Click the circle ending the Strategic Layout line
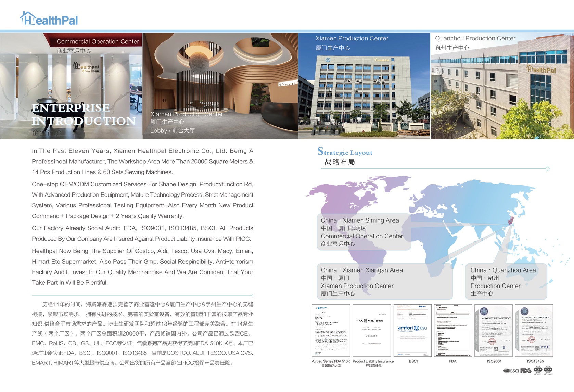Screen dimensions: 574x392 coord(547,169)
